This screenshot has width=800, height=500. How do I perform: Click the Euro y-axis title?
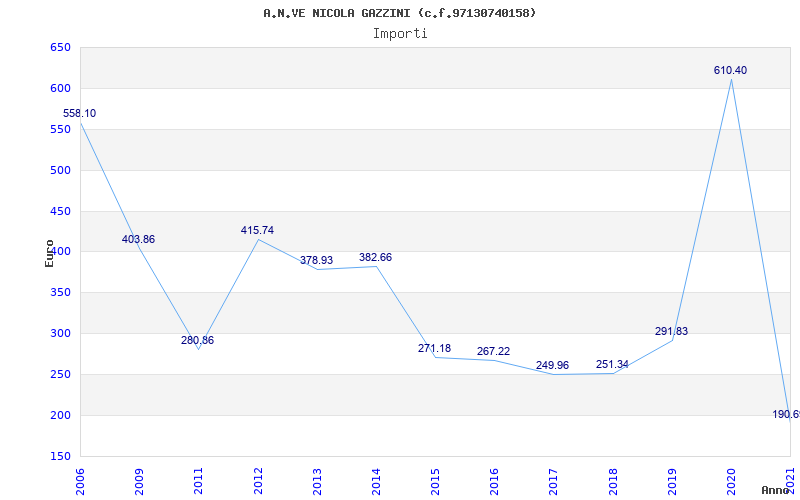pos(49,253)
